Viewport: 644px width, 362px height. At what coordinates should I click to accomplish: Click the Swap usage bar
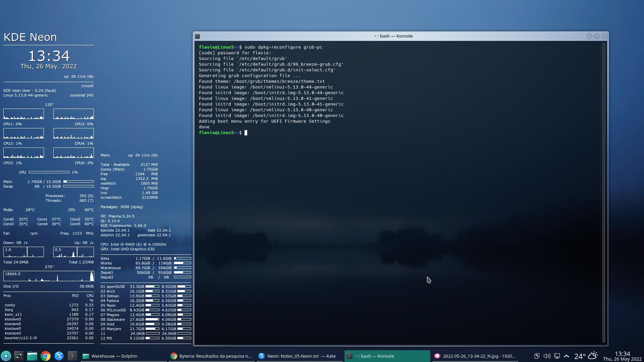click(x=78, y=186)
